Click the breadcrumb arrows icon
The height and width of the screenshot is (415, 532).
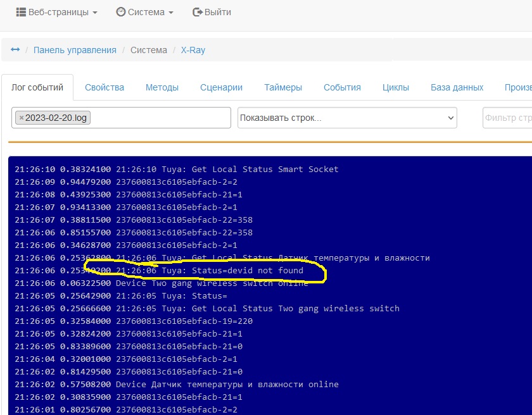point(15,50)
